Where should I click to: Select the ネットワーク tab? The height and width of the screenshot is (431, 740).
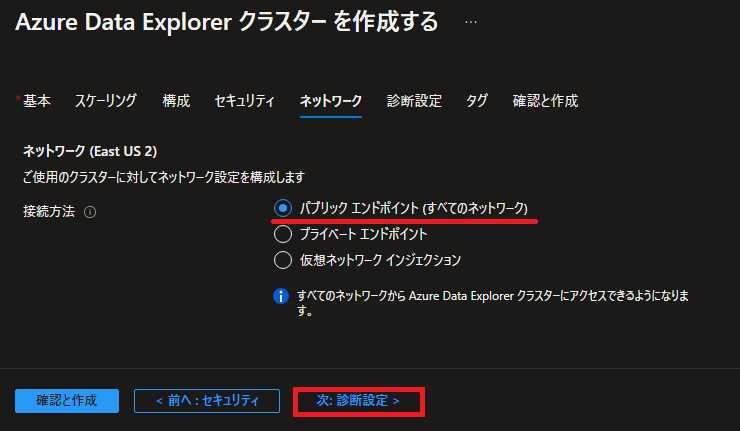point(331,101)
